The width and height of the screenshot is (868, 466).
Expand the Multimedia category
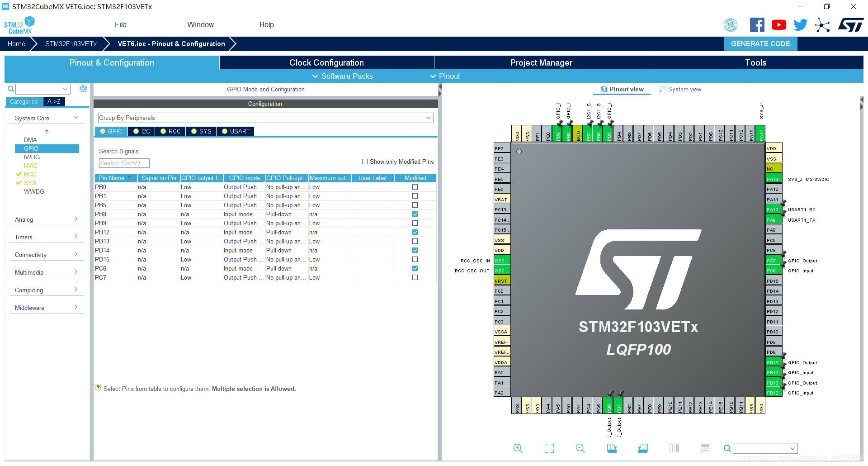pyautogui.click(x=47, y=272)
